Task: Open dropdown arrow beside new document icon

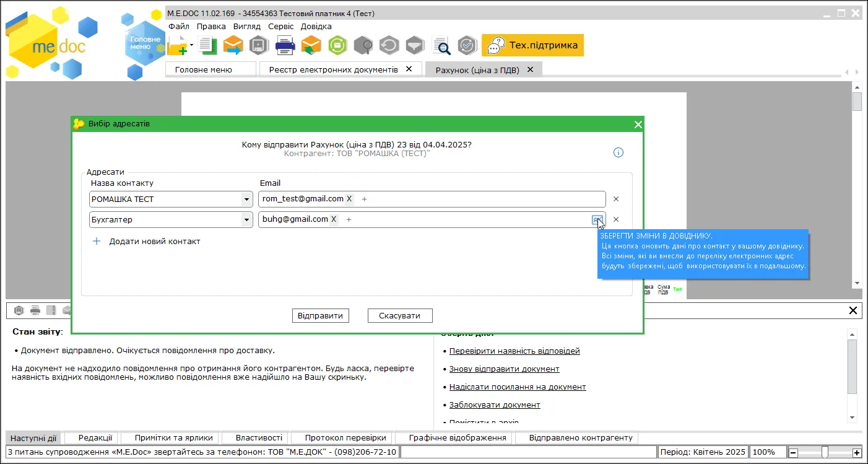Action: (191, 45)
